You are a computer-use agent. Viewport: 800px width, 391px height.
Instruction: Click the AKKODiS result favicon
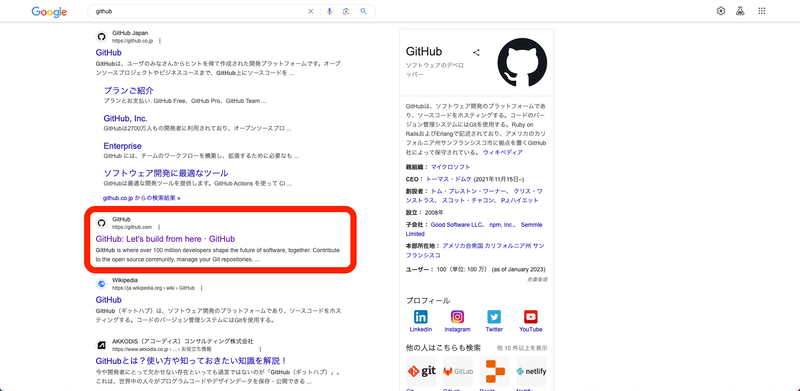tap(101, 345)
